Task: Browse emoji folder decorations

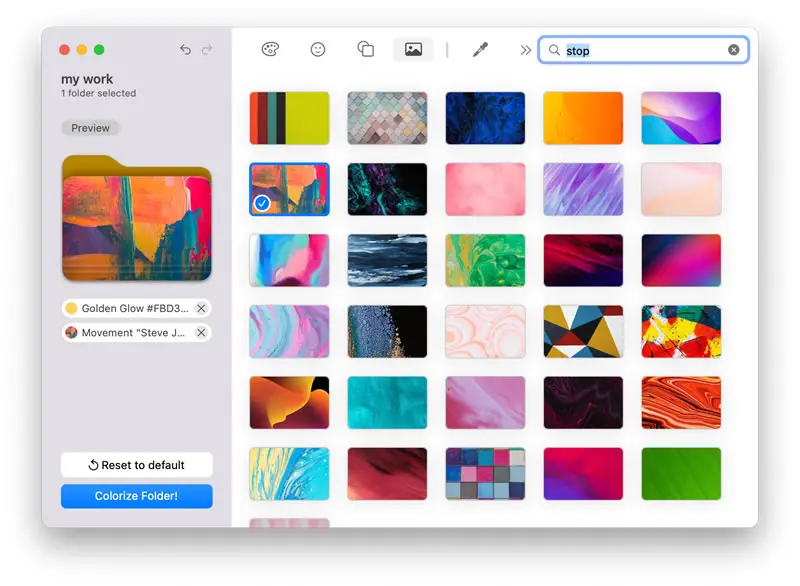Action: [x=318, y=49]
